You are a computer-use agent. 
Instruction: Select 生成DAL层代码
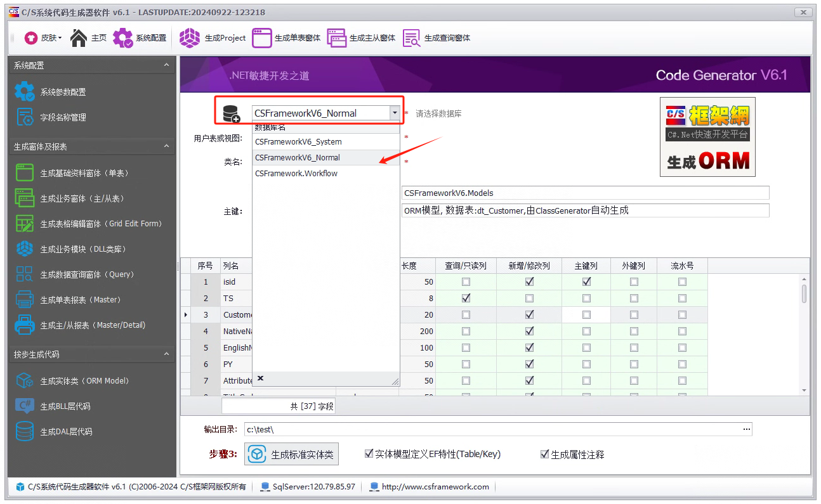point(66,432)
